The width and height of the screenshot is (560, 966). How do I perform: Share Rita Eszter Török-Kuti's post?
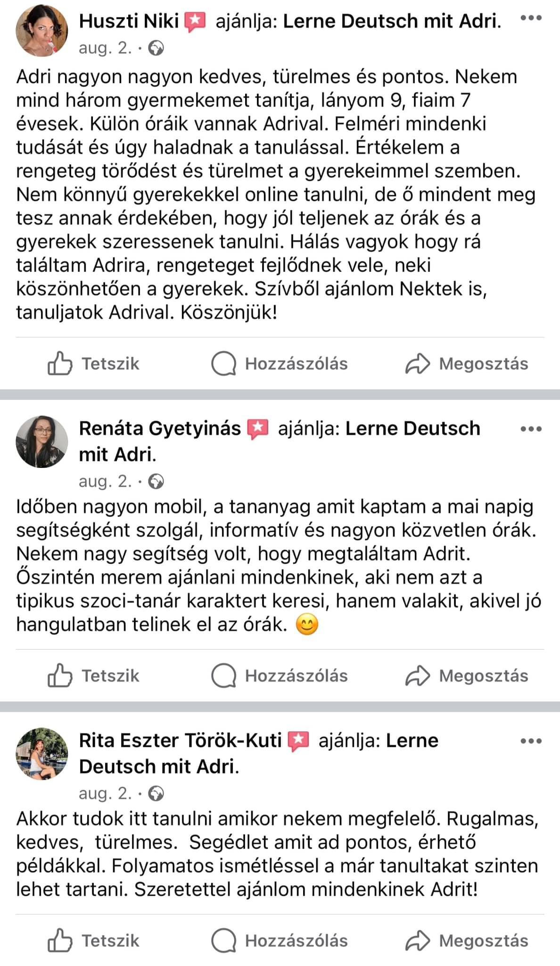coord(467,941)
